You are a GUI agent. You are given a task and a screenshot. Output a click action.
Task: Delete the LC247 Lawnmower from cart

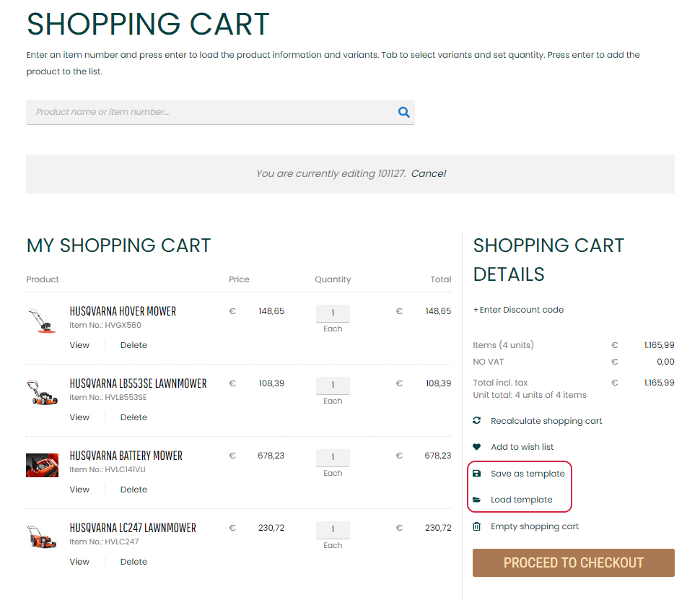pos(134,562)
